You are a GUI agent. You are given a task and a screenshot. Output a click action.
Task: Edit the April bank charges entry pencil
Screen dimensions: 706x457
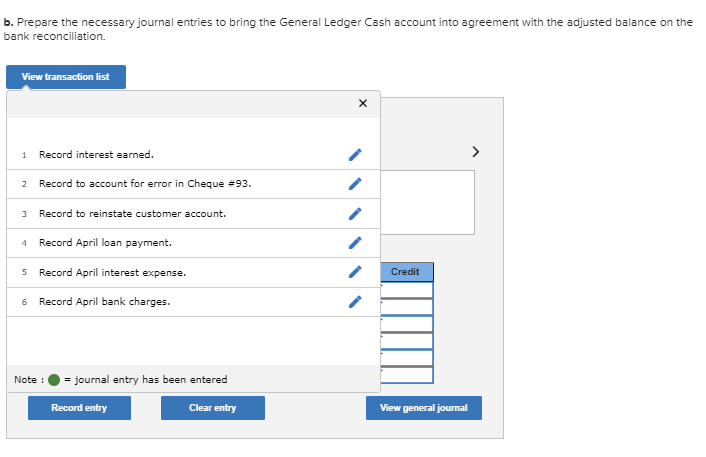(x=355, y=302)
